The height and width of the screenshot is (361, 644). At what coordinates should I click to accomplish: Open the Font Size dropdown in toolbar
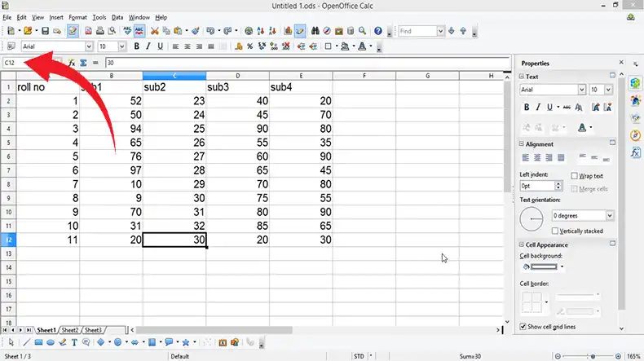click(x=121, y=46)
